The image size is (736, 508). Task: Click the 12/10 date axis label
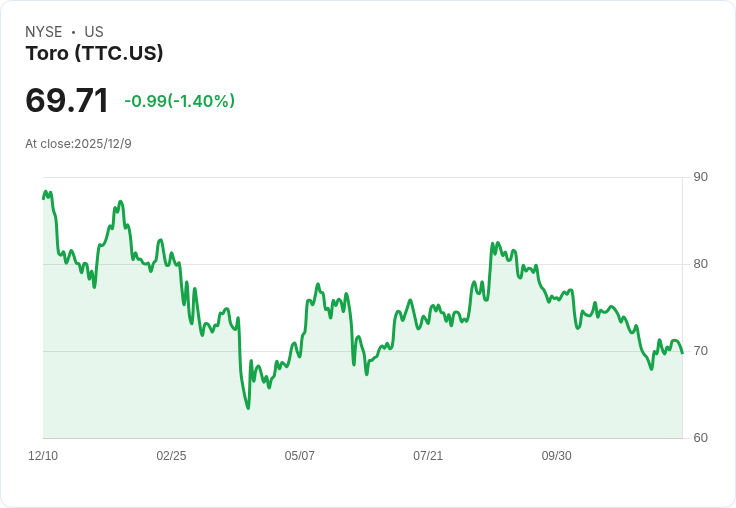(x=43, y=455)
